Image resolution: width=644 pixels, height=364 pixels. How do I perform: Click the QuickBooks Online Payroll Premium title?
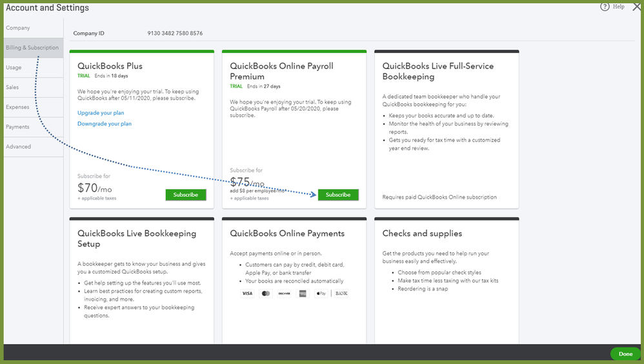282,71
